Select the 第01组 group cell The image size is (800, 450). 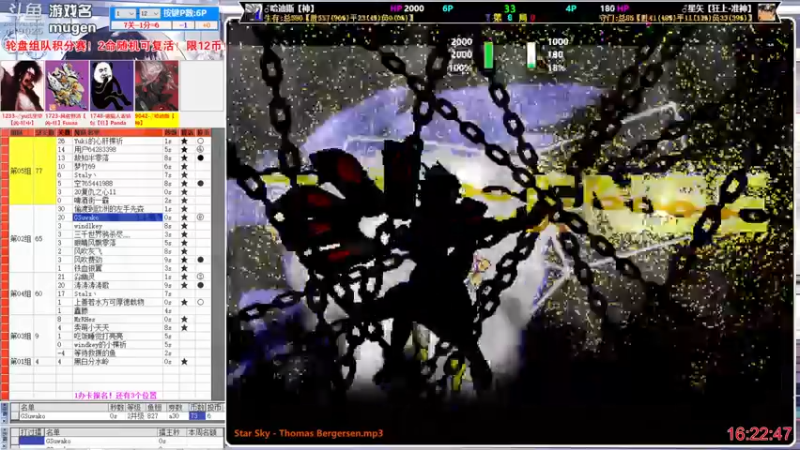[x=21, y=362]
